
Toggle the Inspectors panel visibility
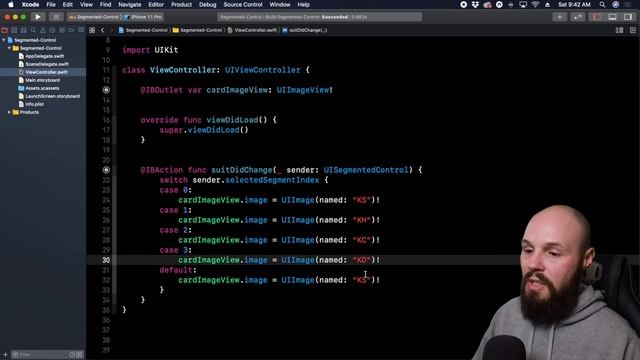(x=628, y=17)
